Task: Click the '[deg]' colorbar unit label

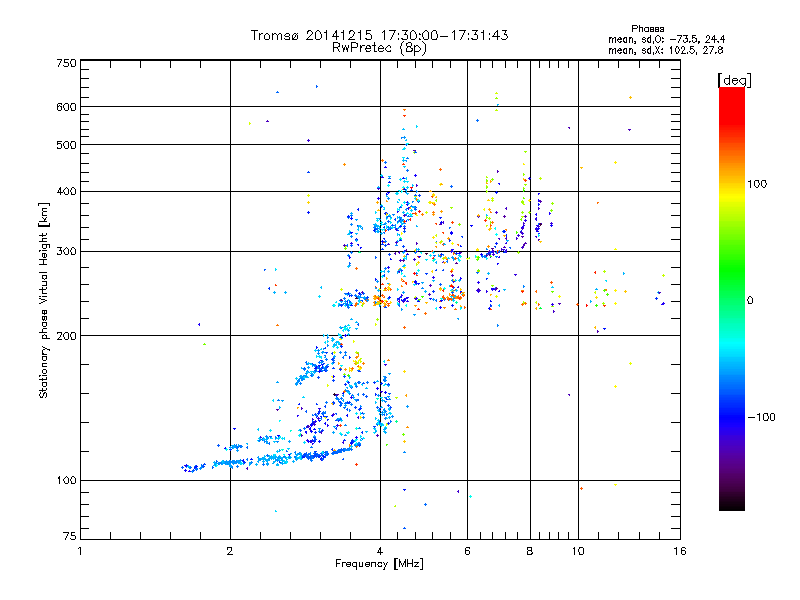Action: [x=734, y=80]
